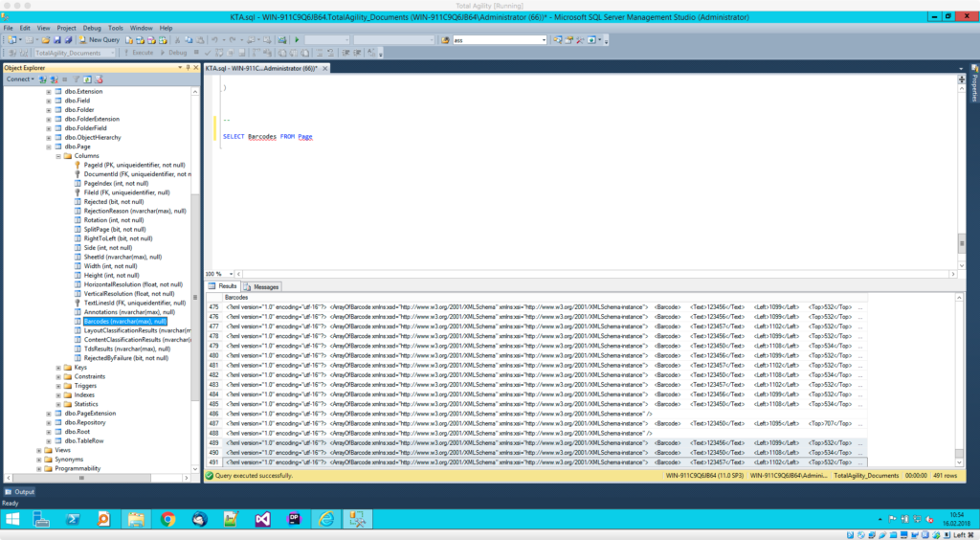
Task: Pin the Object Explorer panel with pushpin
Action: point(188,68)
